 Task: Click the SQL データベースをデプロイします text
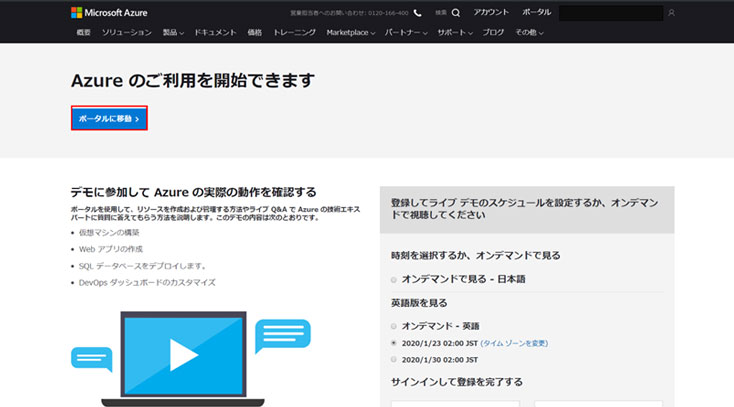point(143,266)
